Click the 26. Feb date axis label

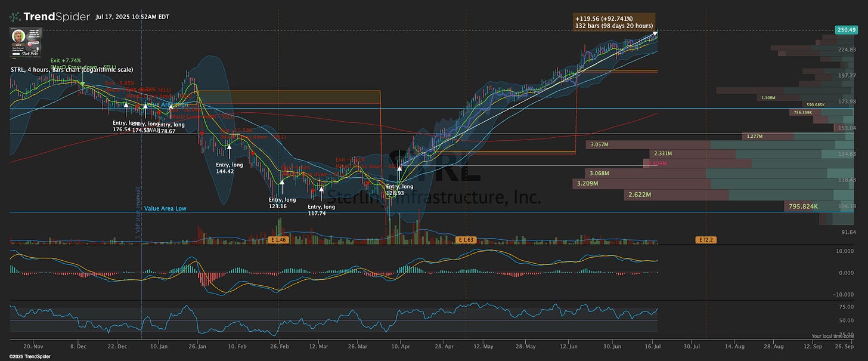point(278,346)
